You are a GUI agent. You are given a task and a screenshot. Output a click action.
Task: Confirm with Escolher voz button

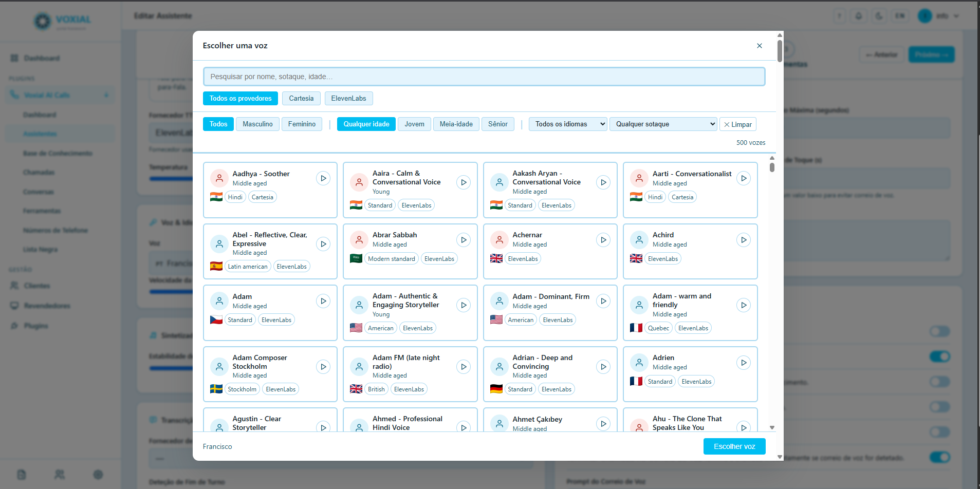[x=734, y=446]
